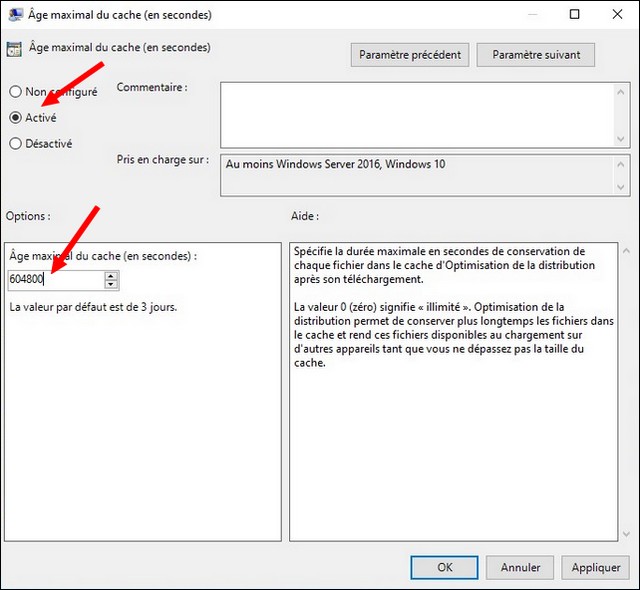The height and width of the screenshot is (590, 640).
Task: Maximize the policy settings window
Action: 574,15
